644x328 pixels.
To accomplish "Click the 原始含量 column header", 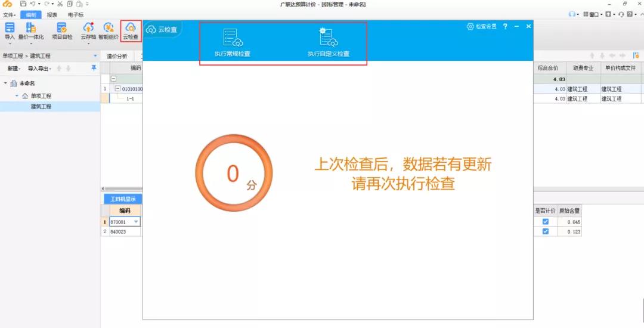I will (x=569, y=211).
